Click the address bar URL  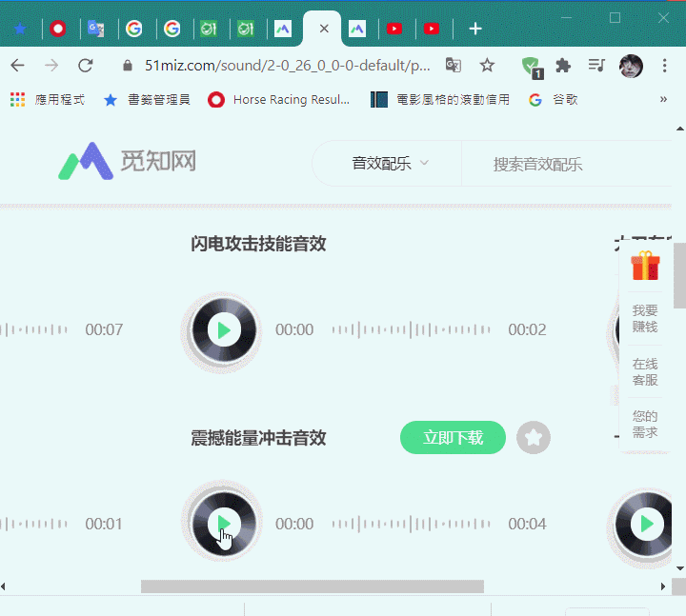[288, 66]
